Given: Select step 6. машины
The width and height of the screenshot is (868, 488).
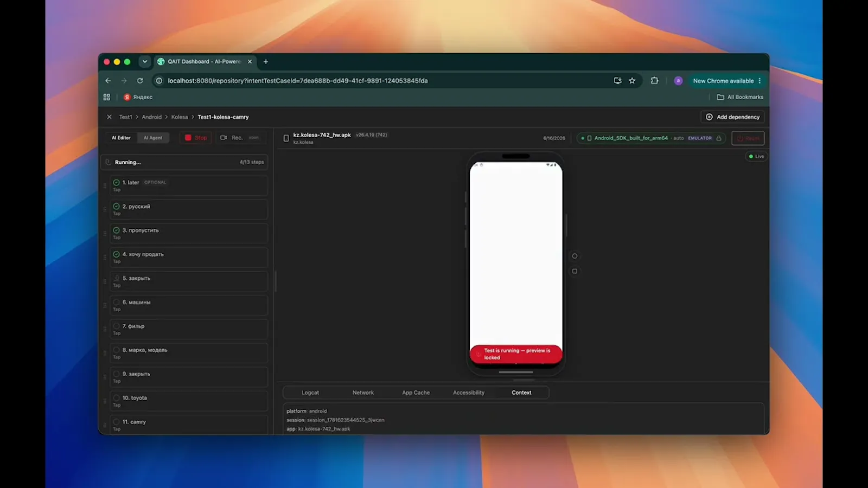Looking at the screenshot, I should coord(188,305).
